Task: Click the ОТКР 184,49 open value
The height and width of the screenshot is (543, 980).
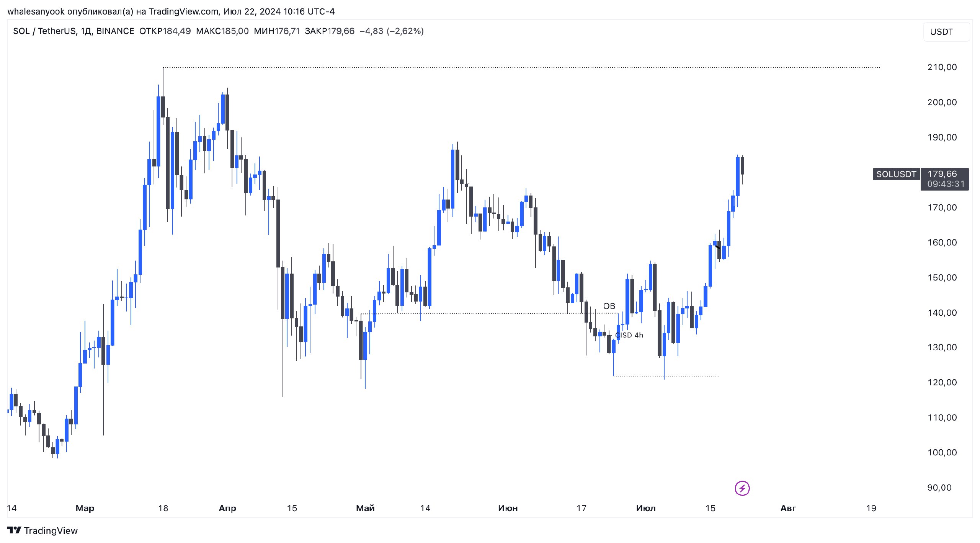Action: (165, 31)
